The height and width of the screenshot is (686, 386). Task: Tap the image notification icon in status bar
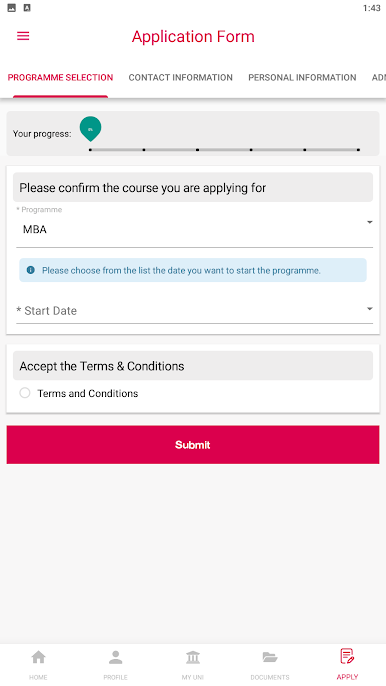tap(12, 8)
